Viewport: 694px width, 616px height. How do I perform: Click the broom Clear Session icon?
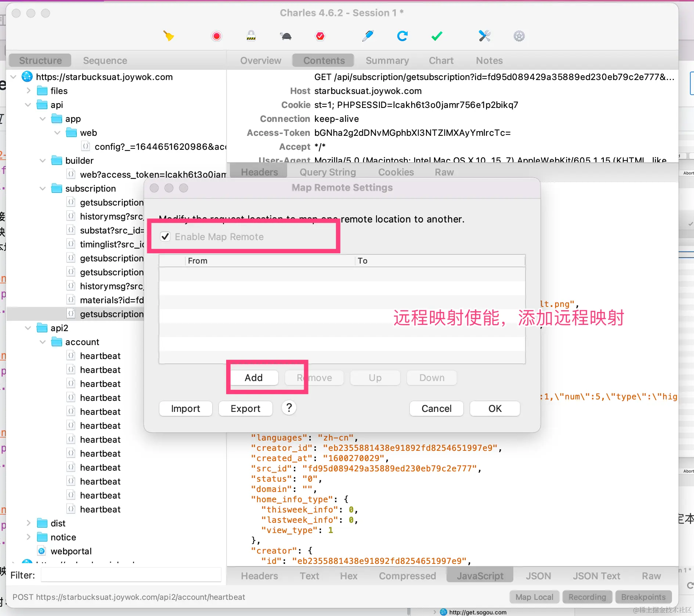(169, 36)
